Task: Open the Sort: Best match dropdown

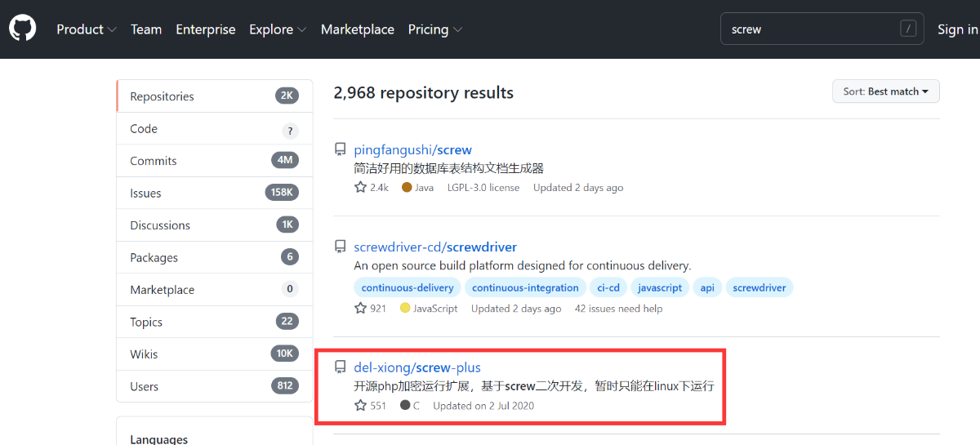Action: click(x=886, y=91)
